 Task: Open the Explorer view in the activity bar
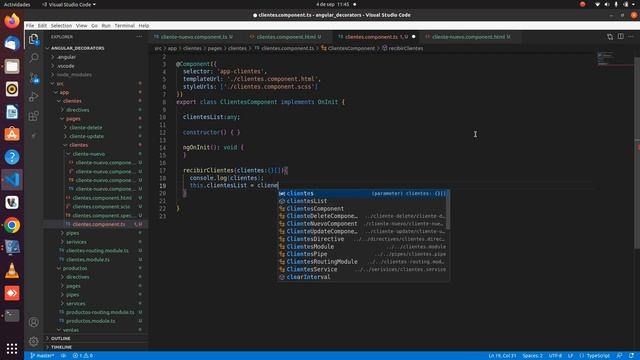click(x=34, y=39)
